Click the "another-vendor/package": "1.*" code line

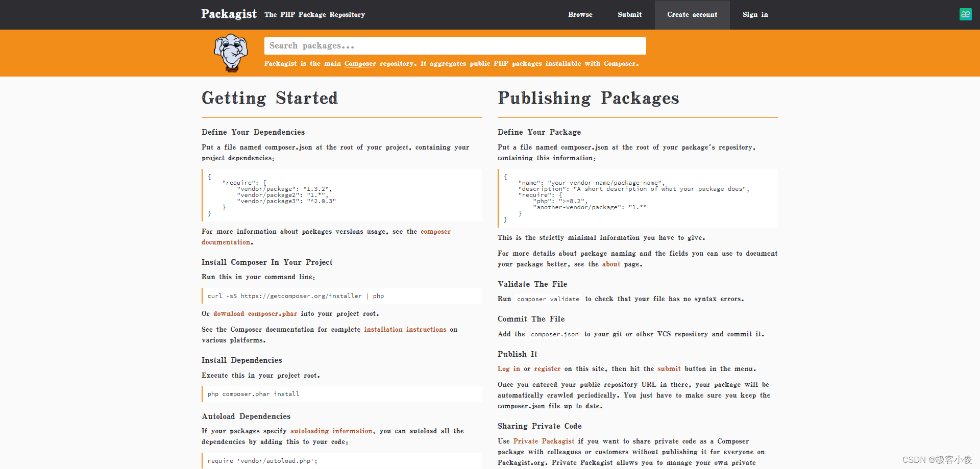click(x=590, y=207)
